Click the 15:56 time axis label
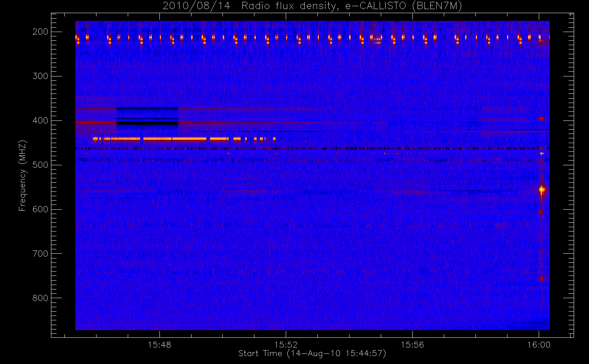589x364 pixels. (x=412, y=345)
